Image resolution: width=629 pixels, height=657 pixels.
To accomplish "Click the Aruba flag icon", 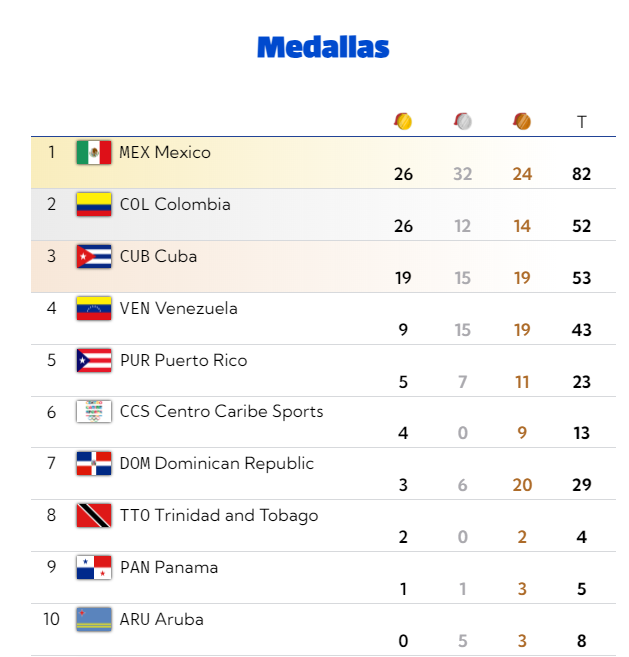I will click(94, 620).
